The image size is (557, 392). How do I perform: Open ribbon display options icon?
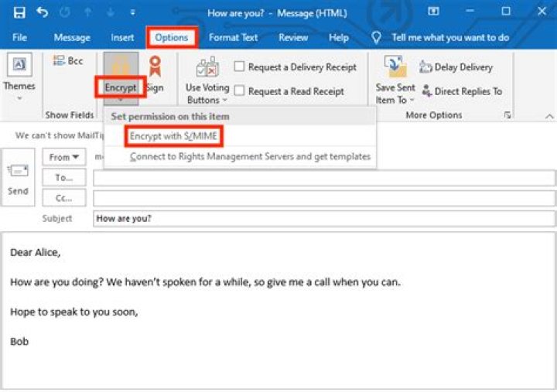coord(433,12)
